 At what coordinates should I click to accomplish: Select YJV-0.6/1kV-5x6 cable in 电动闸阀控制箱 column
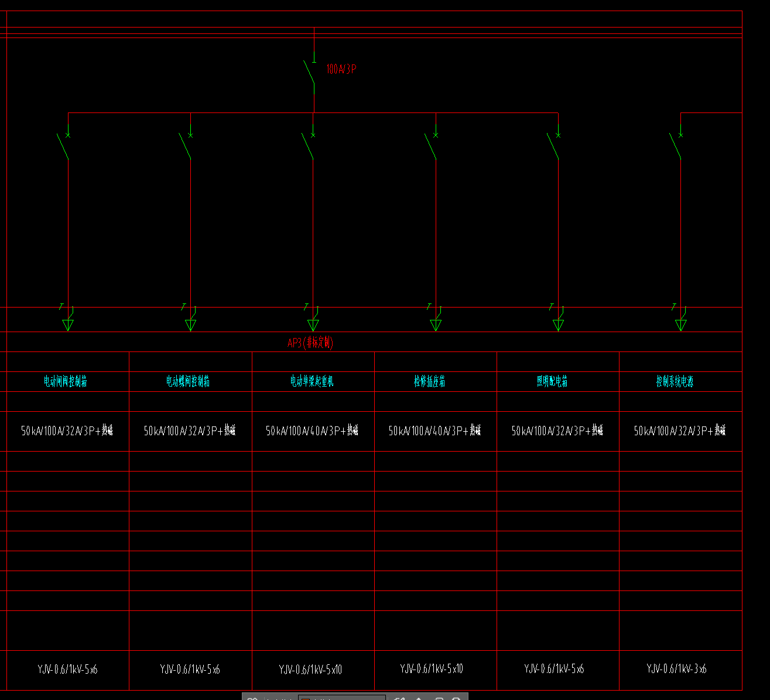[x=67, y=669]
